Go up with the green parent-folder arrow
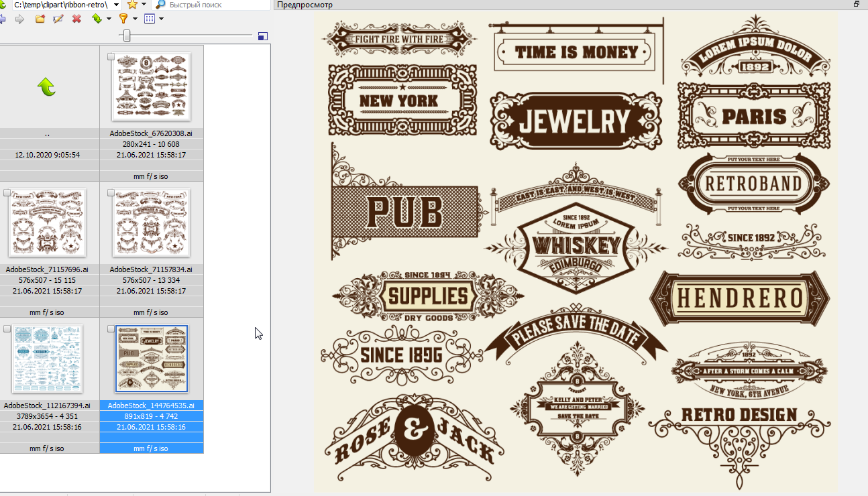 [x=46, y=86]
